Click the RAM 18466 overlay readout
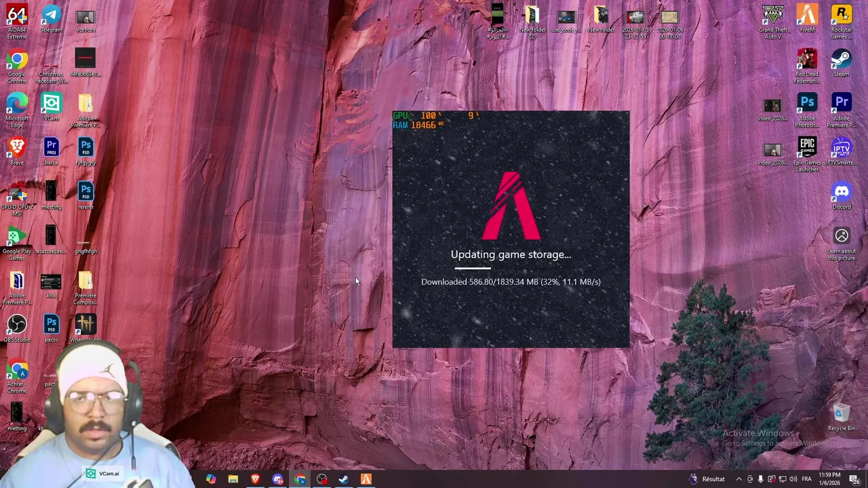The height and width of the screenshot is (488, 868). coord(418,125)
